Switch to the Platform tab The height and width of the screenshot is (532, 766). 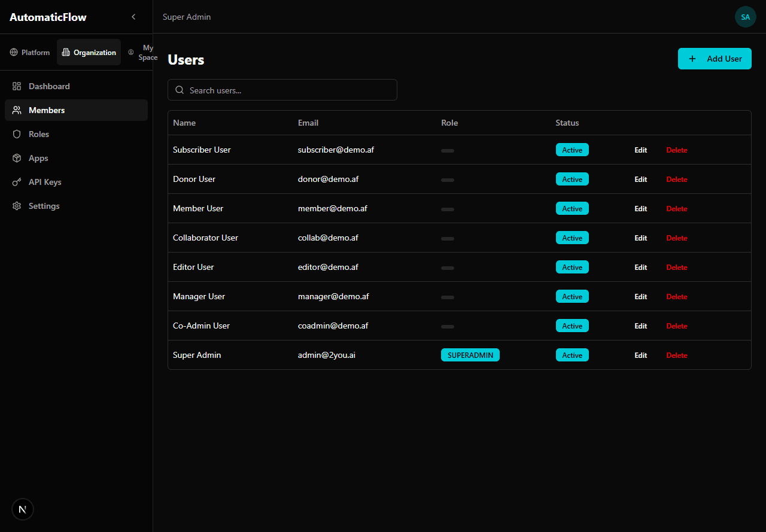coord(29,52)
